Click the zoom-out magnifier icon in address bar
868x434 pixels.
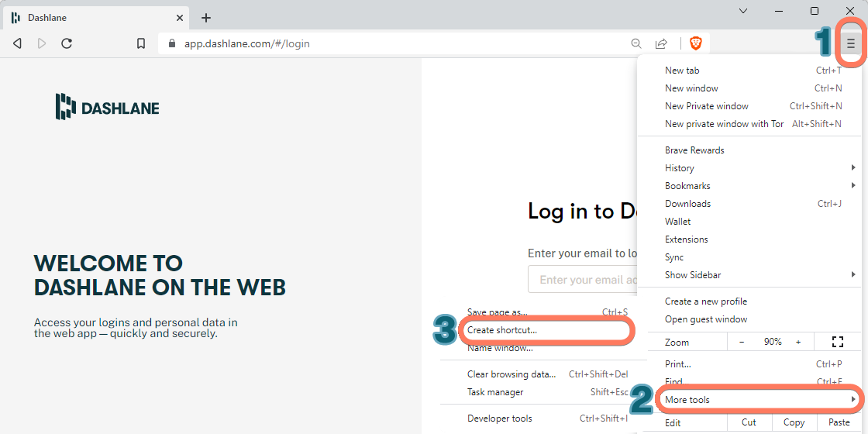point(636,43)
